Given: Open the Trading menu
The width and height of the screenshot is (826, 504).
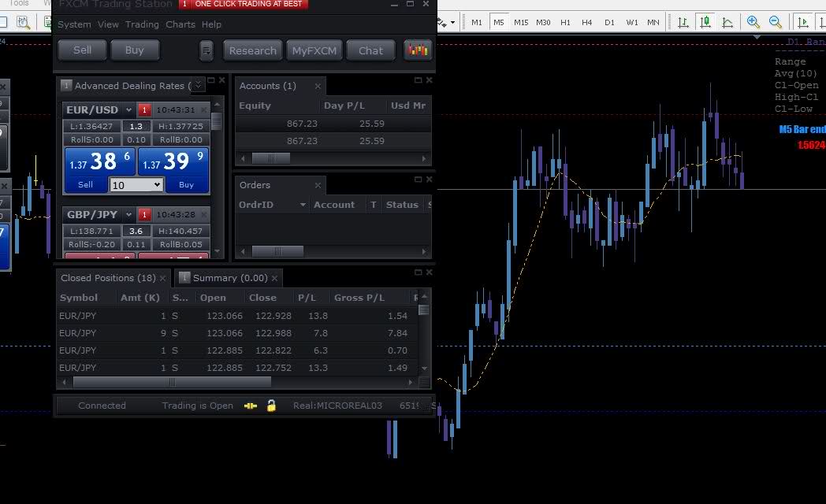Looking at the screenshot, I should coord(142,24).
